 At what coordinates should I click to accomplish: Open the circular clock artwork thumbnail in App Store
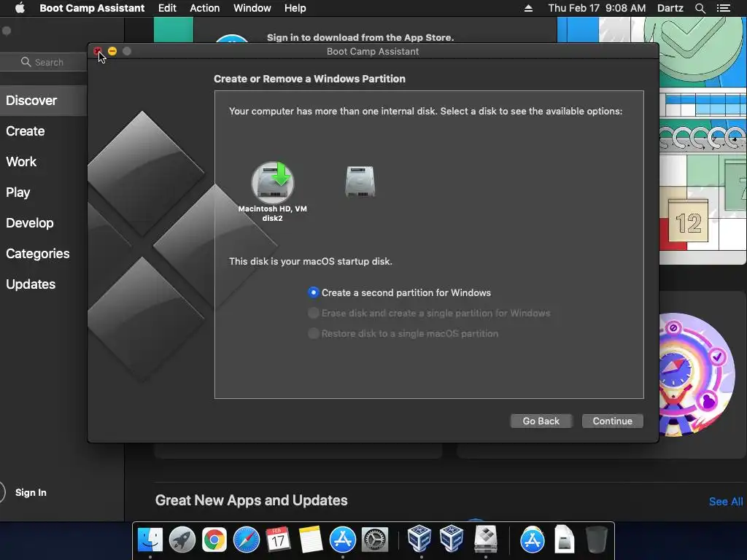pyautogui.click(x=697, y=374)
